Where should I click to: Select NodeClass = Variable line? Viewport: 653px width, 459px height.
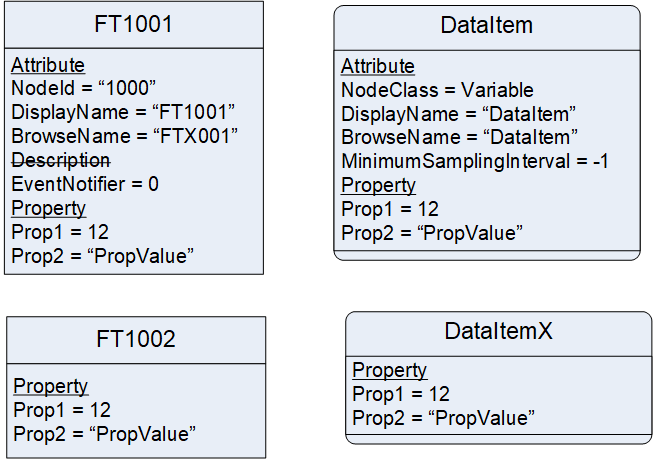coord(437,90)
